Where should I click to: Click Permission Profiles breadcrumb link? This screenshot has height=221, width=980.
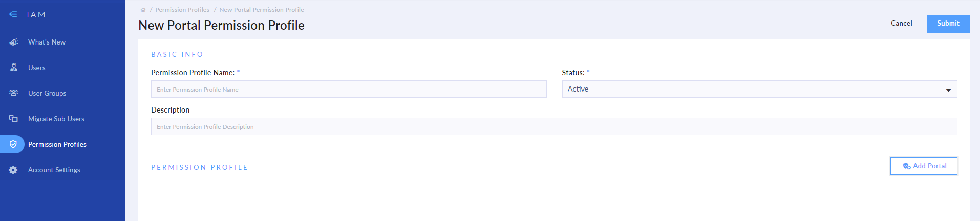coord(182,10)
